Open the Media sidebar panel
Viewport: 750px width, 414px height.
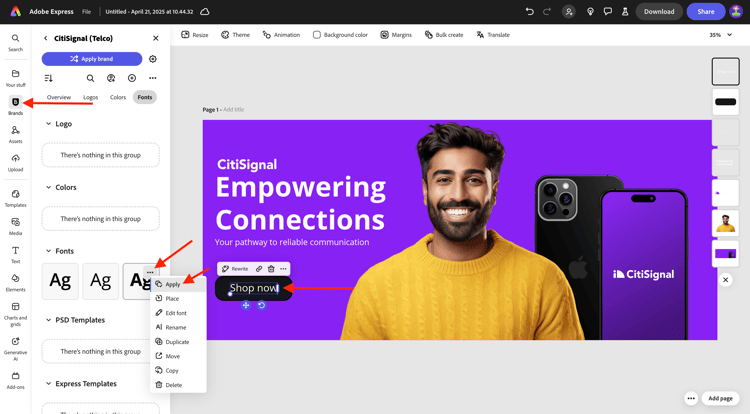(15, 226)
